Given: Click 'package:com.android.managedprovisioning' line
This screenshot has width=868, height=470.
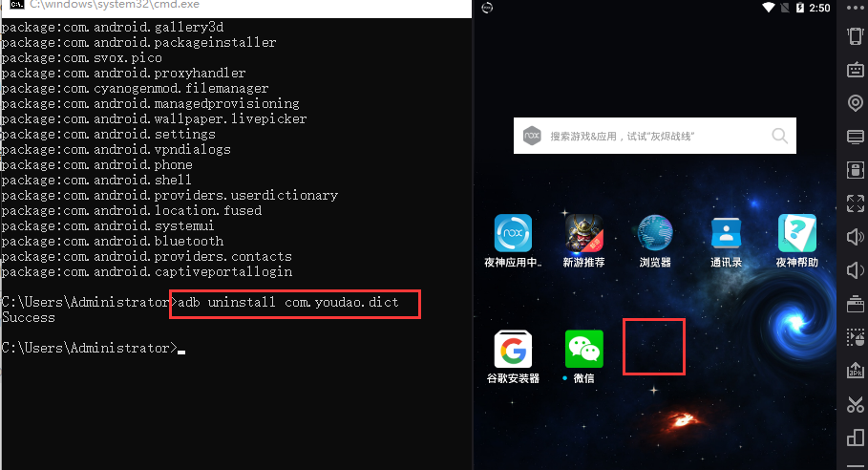Looking at the screenshot, I should (150, 103).
